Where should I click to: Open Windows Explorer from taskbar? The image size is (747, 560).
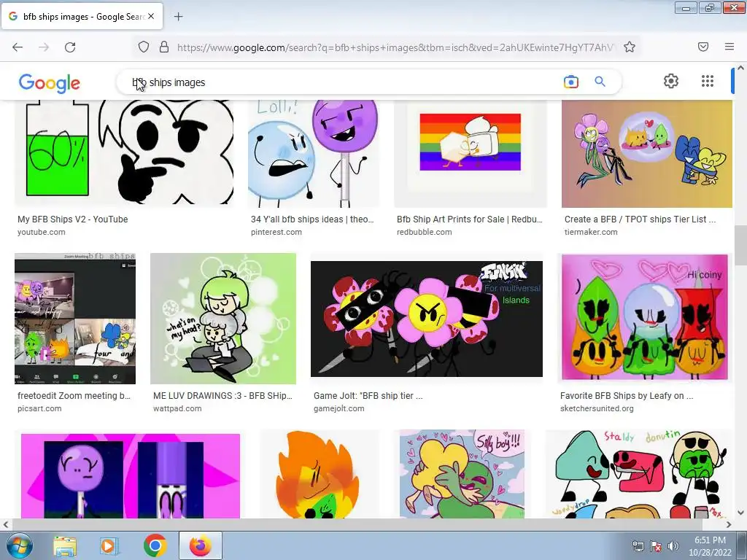(65, 545)
